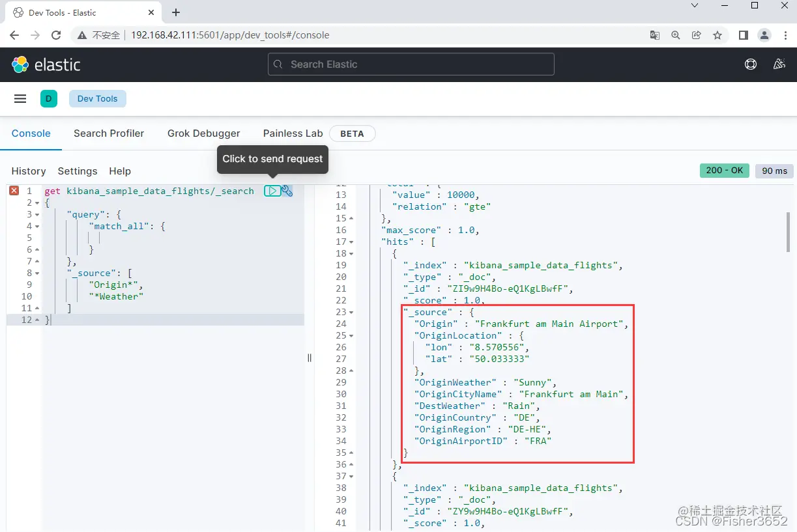
Task: Click the editor pane resize handle
Action: 310,357
